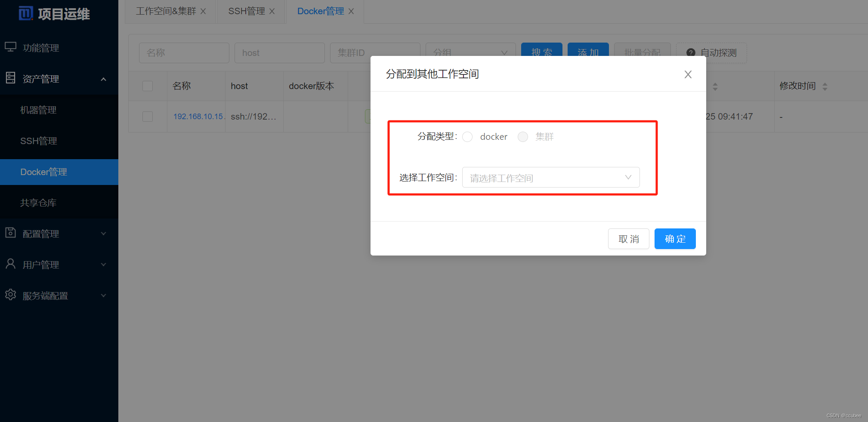
Task: Open 功能管理 in the sidebar
Action: 59,48
